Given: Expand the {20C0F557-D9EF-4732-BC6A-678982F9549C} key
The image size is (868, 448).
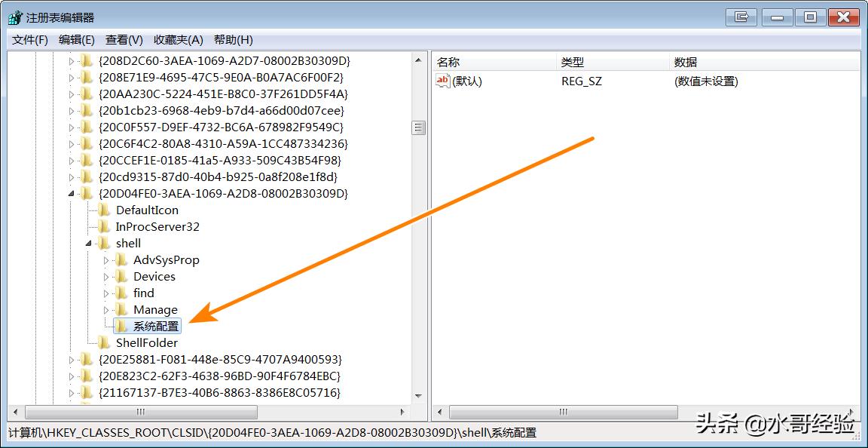Looking at the screenshot, I should [x=72, y=127].
